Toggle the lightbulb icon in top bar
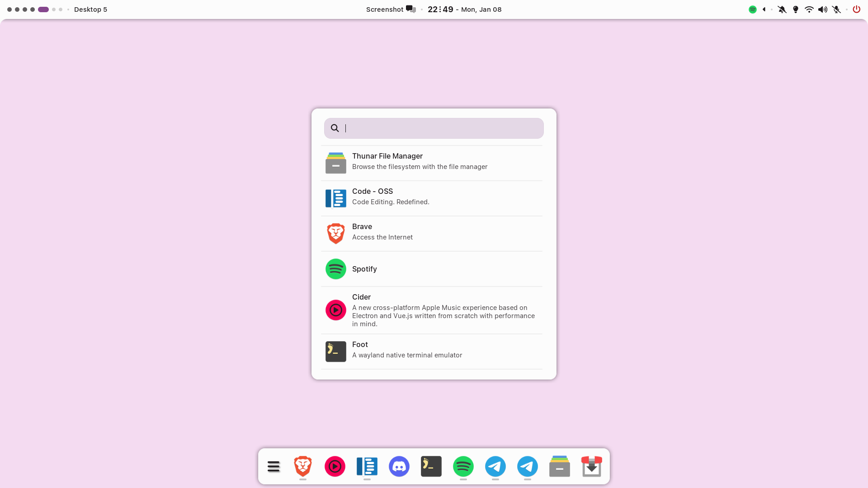The height and width of the screenshot is (488, 868). 796,9
